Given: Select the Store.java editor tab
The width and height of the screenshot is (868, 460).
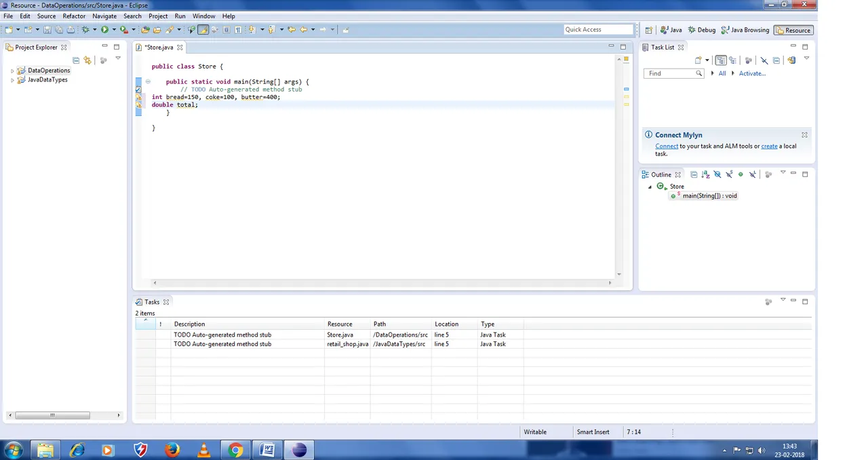Looking at the screenshot, I should (159, 47).
